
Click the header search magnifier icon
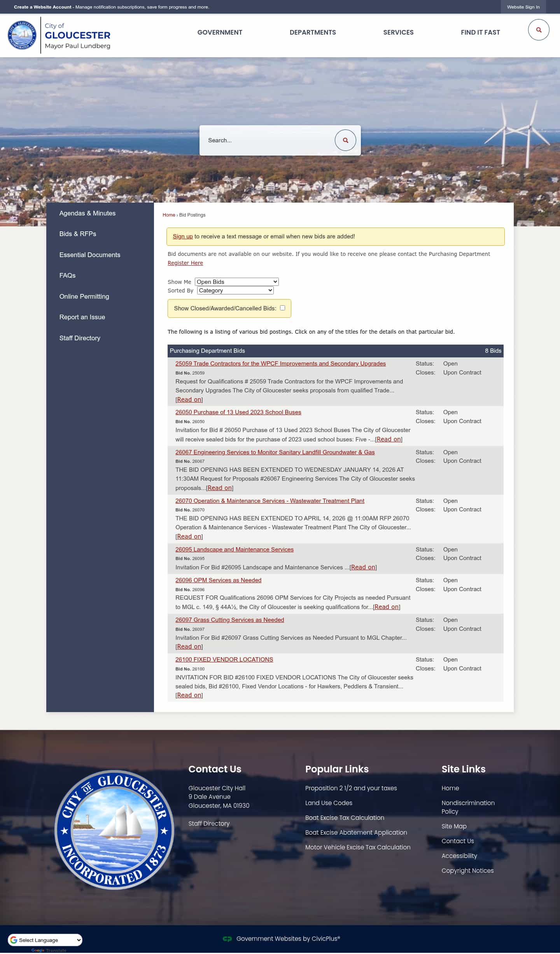[539, 30]
